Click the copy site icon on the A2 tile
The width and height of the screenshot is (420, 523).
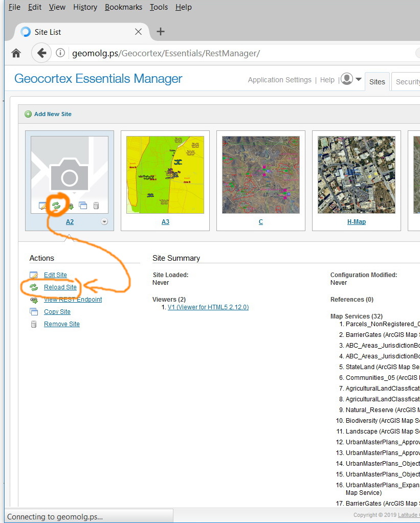(x=83, y=206)
